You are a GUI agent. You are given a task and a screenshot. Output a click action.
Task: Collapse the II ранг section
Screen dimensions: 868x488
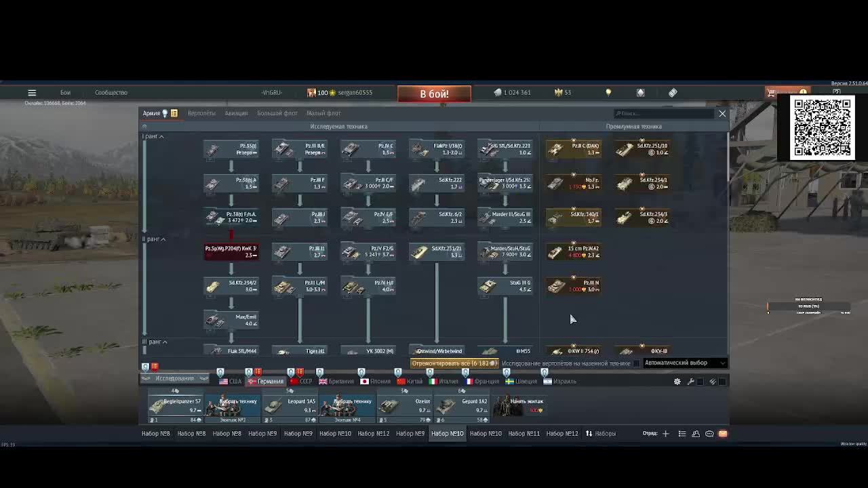click(x=154, y=239)
